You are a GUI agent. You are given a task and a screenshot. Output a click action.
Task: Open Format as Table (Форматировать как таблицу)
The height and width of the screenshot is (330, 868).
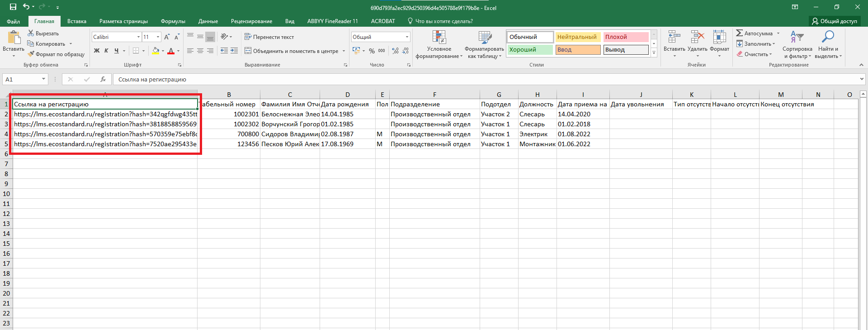tap(484, 44)
